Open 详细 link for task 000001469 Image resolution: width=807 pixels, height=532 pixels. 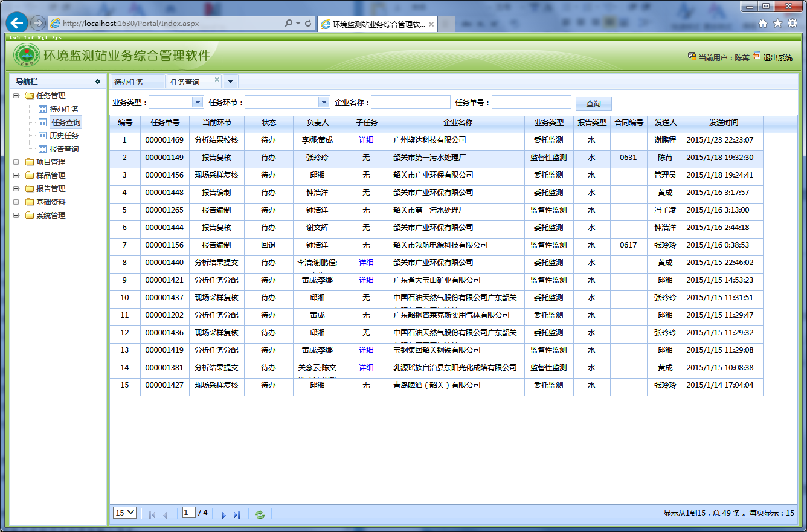[366, 140]
